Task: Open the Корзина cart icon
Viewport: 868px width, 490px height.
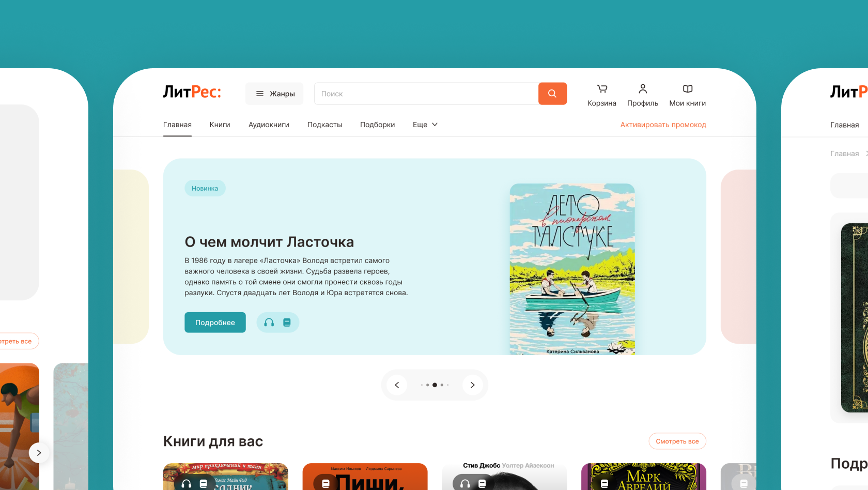Action: click(602, 89)
